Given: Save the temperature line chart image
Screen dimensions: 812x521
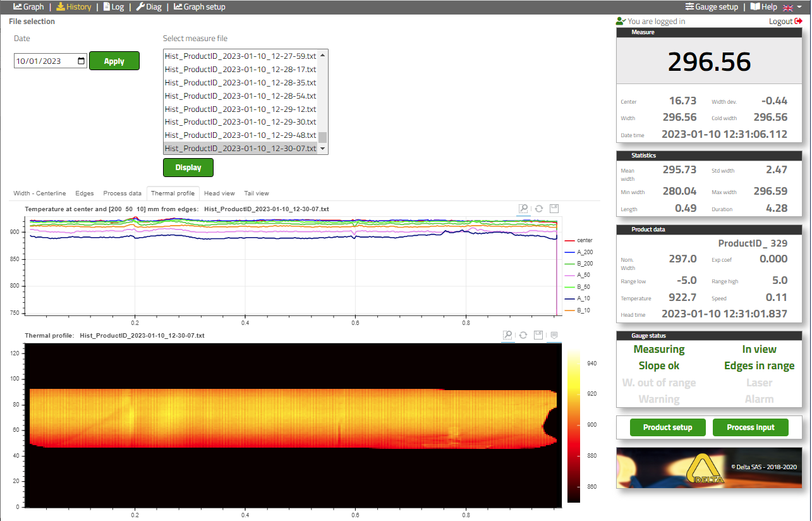Looking at the screenshot, I should click(x=554, y=209).
